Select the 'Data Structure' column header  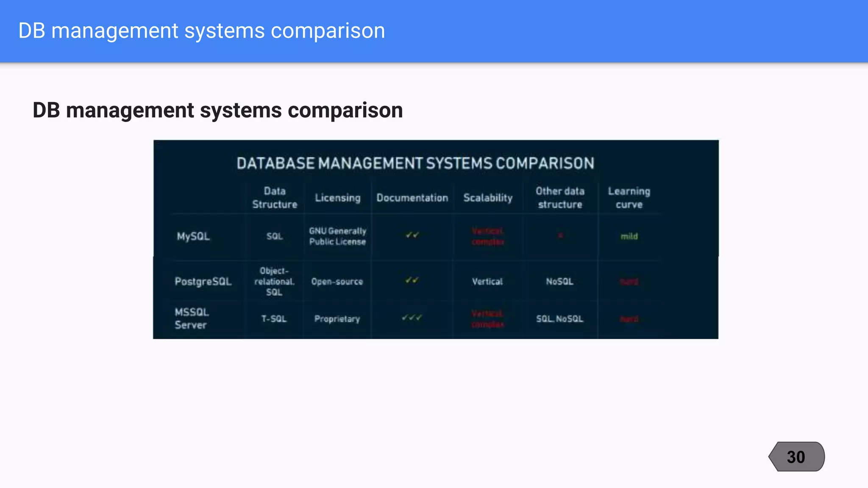point(275,198)
